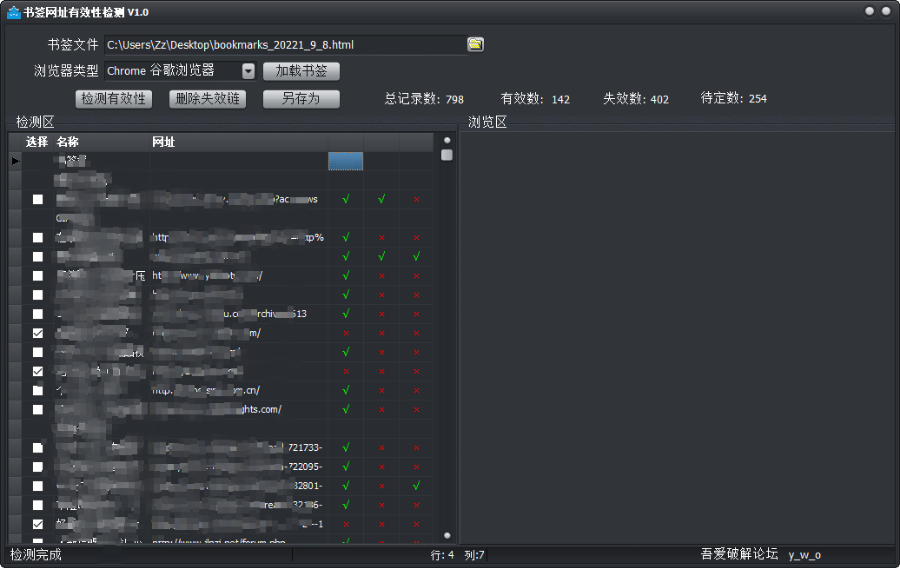Tick the checkbox in the row ending 722095-
The image size is (900, 568).
[x=38, y=466]
